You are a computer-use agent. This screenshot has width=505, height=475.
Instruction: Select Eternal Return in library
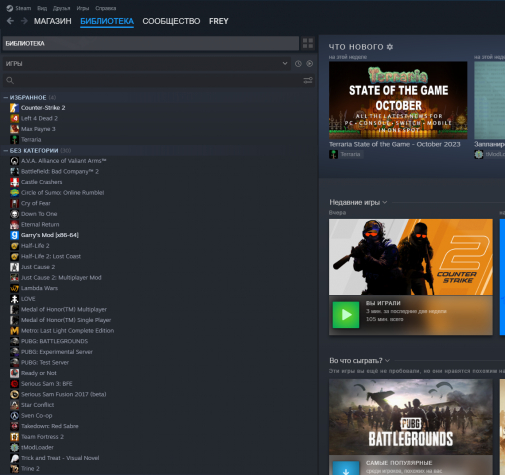pyautogui.click(x=40, y=225)
